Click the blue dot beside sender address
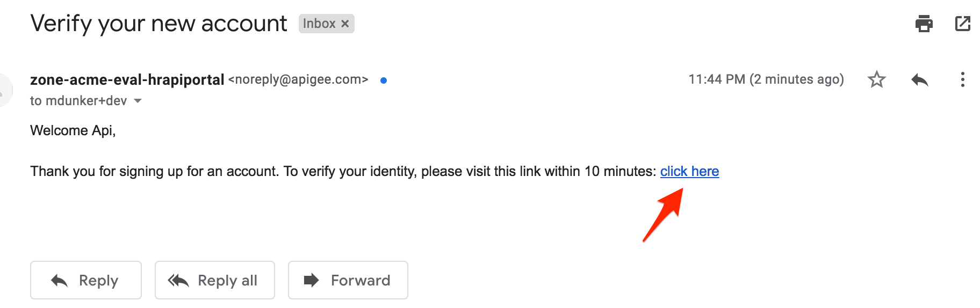Viewport: 980px width, 308px height. pyautogui.click(x=384, y=80)
